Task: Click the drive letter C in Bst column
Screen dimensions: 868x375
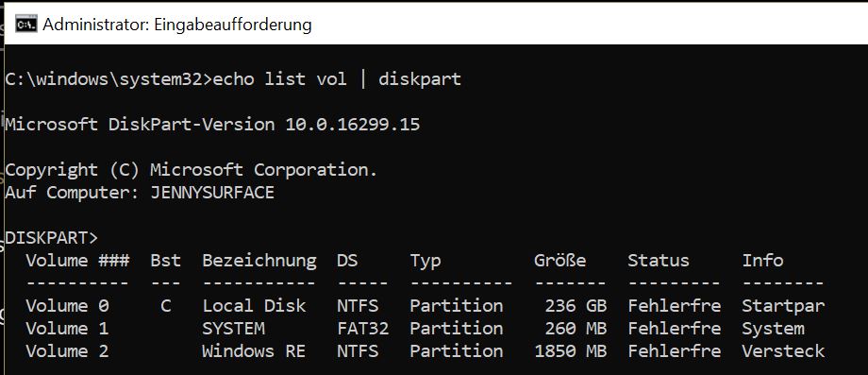Action: pos(165,306)
